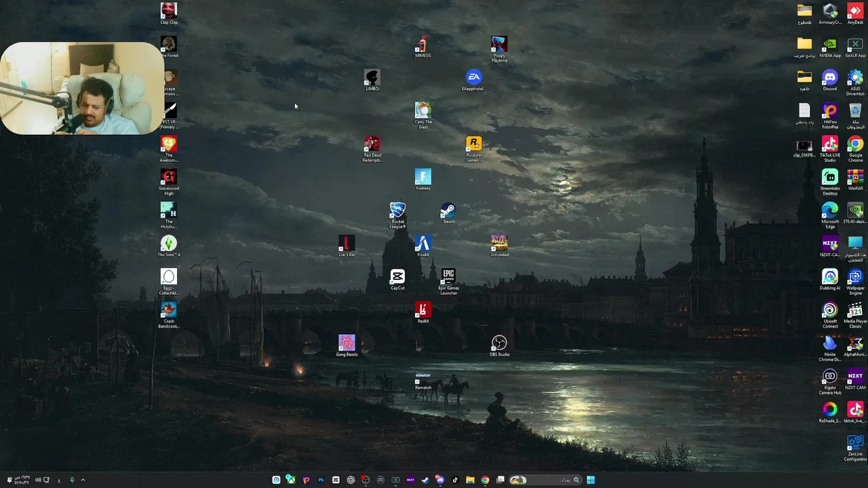Select the Streamlabs Desktop icon
The image size is (868, 488).
coord(830,182)
